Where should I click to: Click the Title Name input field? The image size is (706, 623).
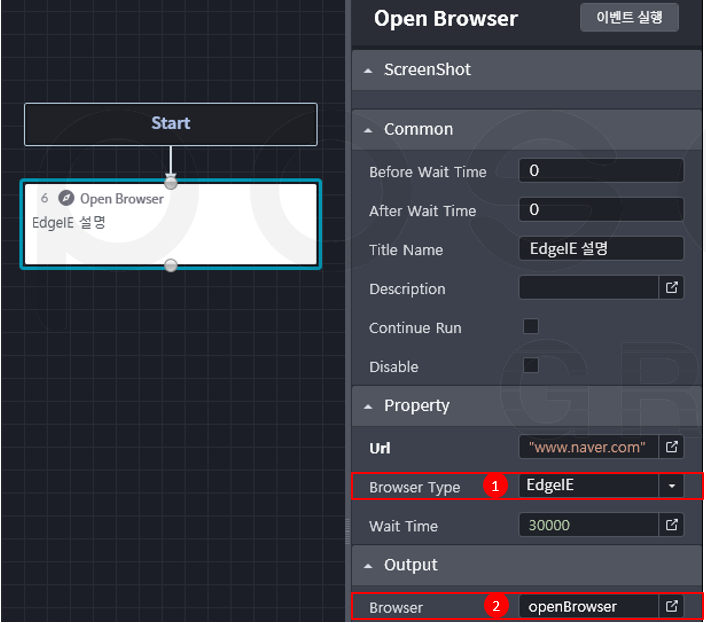[600, 249]
